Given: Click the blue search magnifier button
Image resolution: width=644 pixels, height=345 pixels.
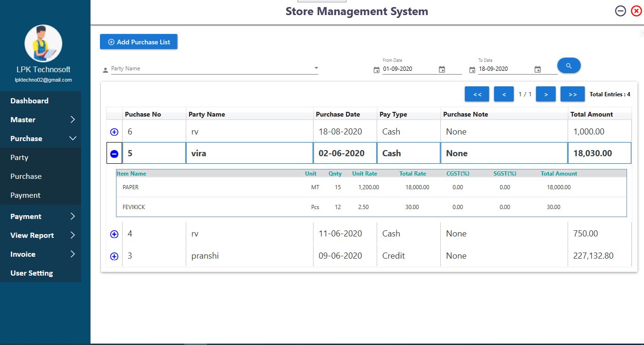Looking at the screenshot, I should click(x=569, y=66).
